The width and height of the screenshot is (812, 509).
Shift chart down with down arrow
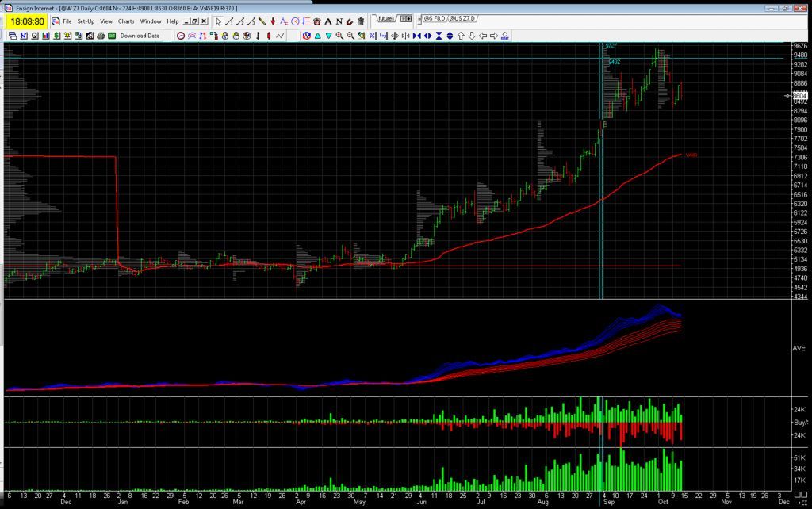[472, 36]
